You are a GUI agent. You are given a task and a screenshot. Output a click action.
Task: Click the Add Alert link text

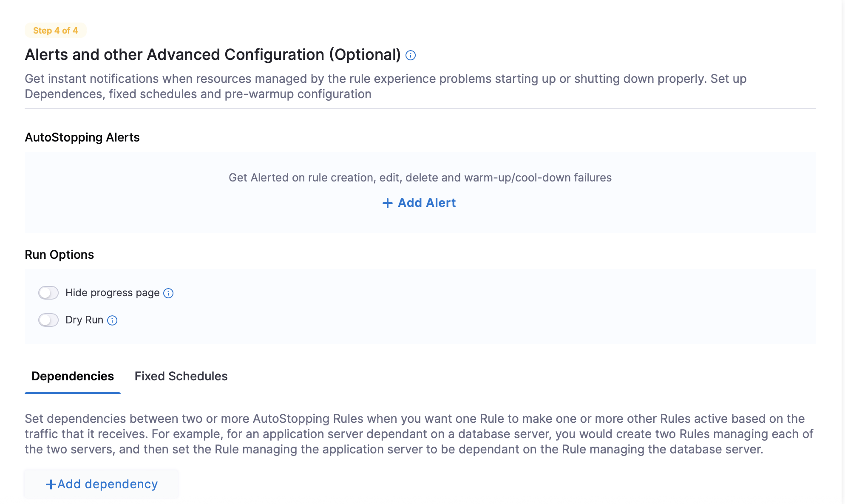point(427,203)
